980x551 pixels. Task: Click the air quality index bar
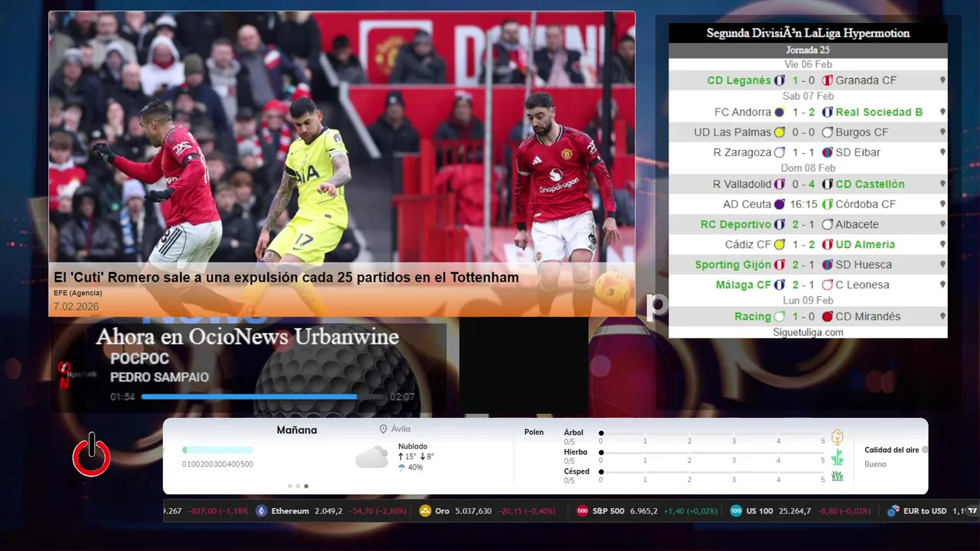coord(217,450)
